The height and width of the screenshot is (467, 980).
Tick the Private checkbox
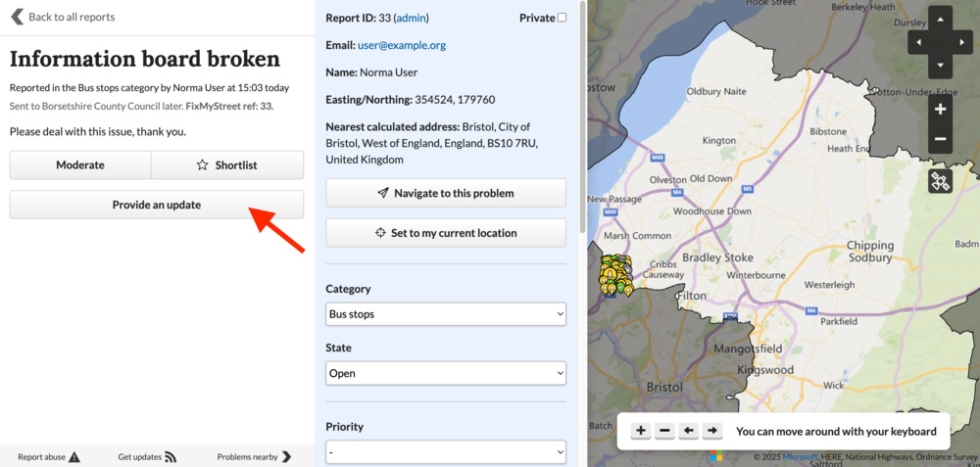(x=562, y=18)
